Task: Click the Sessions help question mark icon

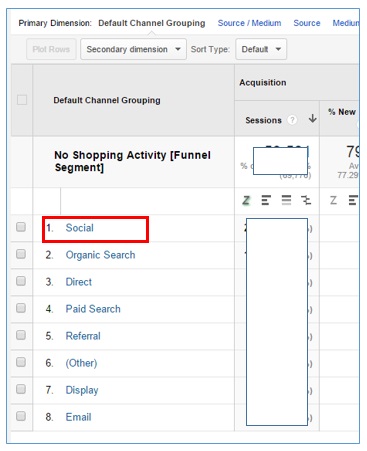Action: pos(292,120)
